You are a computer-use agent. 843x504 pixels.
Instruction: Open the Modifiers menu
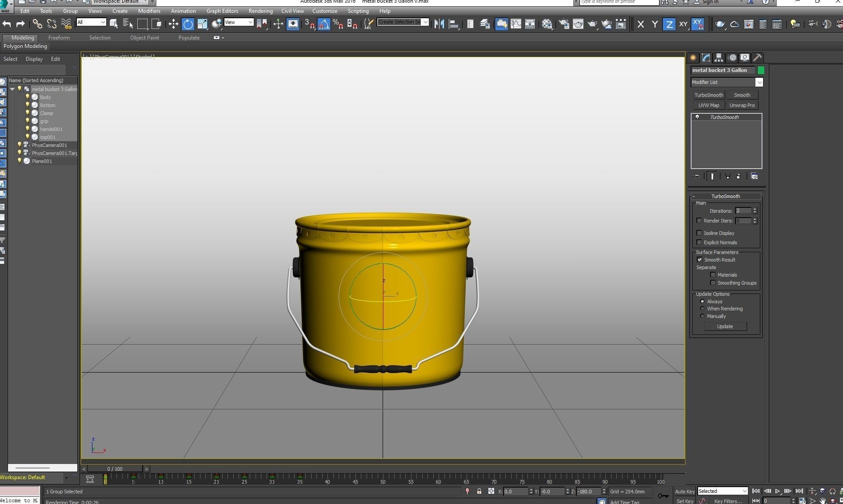click(149, 11)
